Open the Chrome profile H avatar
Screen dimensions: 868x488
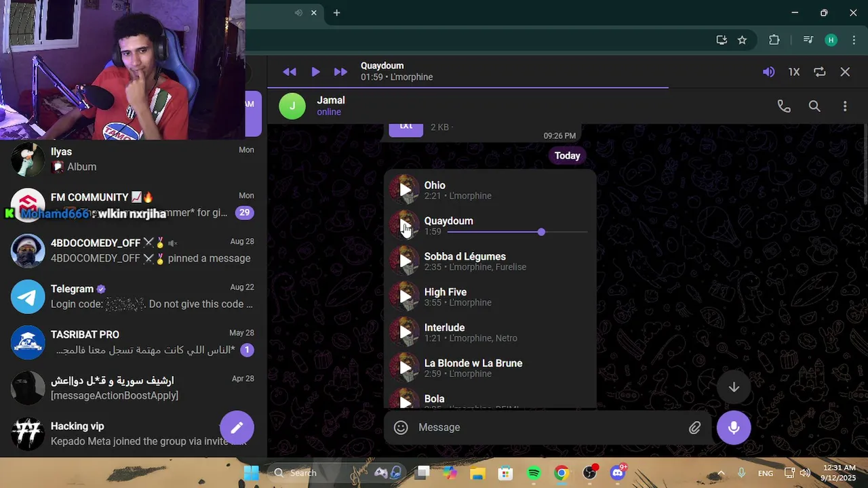831,40
